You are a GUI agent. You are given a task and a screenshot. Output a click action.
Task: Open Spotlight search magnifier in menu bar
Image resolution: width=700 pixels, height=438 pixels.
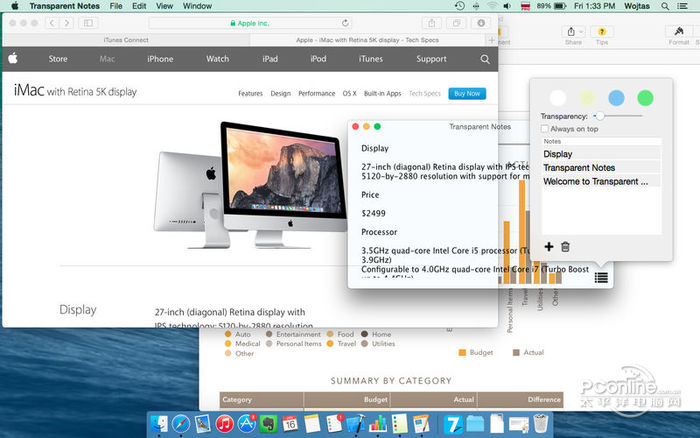tap(665, 6)
